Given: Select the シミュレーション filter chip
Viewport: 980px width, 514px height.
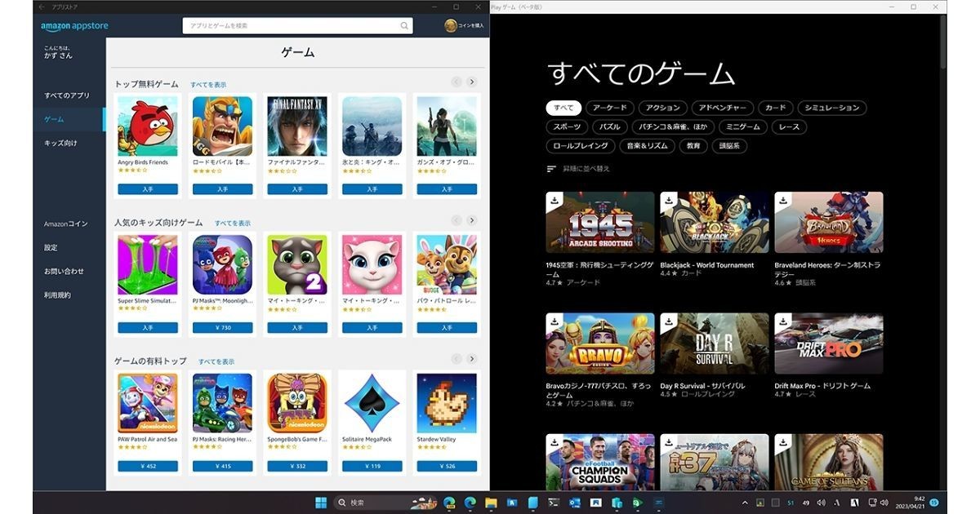Looking at the screenshot, I should click(832, 108).
